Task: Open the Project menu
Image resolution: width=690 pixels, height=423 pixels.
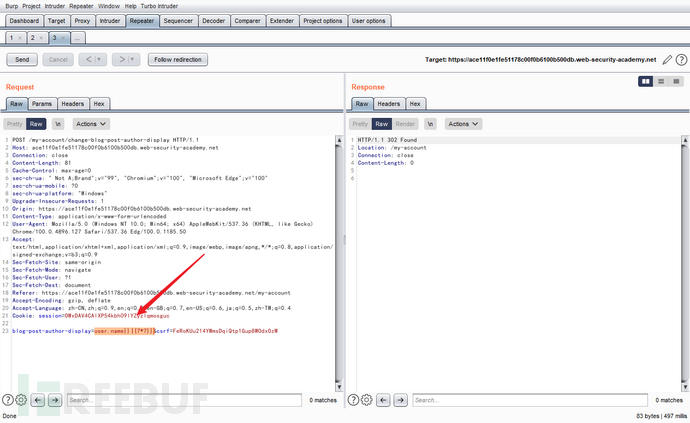Action: [31, 6]
